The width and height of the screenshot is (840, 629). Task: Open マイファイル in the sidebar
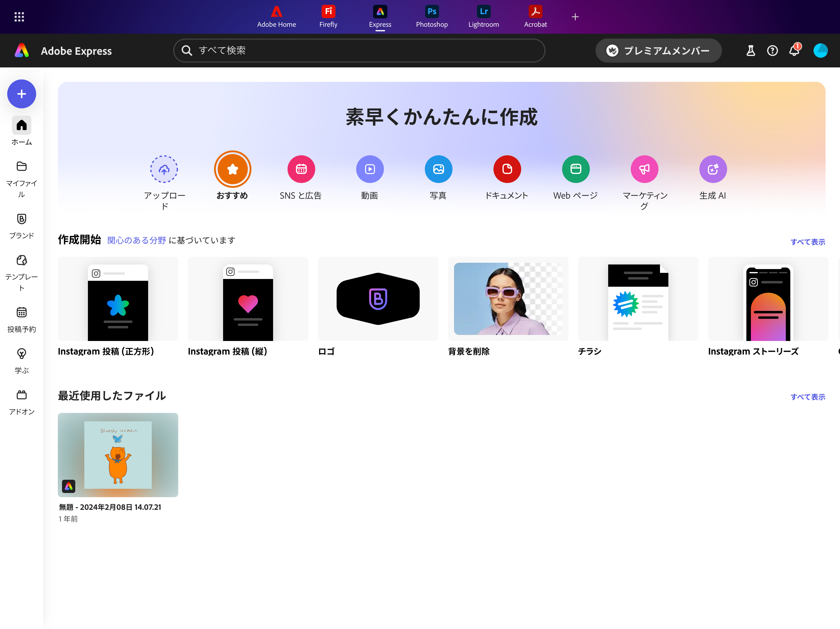click(22, 180)
